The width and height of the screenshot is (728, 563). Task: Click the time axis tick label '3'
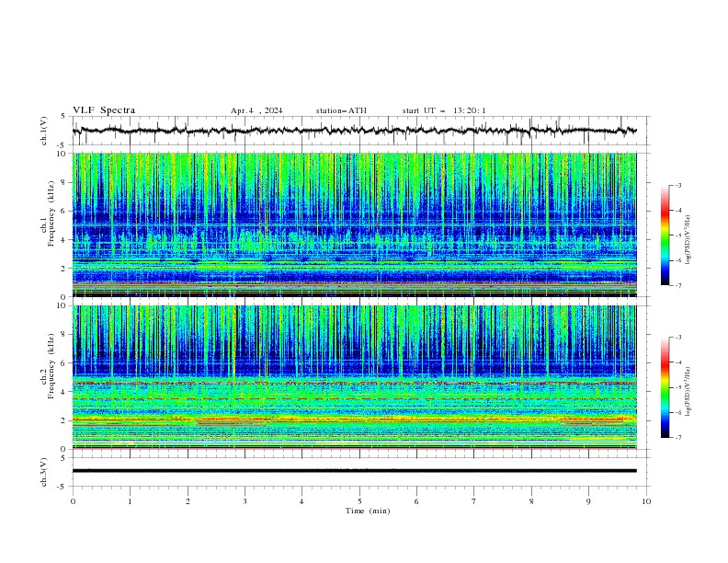click(x=245, y=501)
